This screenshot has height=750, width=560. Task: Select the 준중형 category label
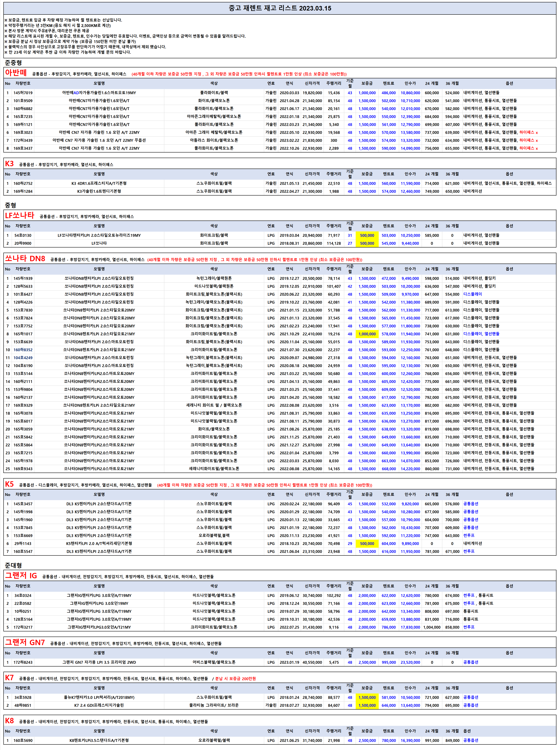coord(13,63)
